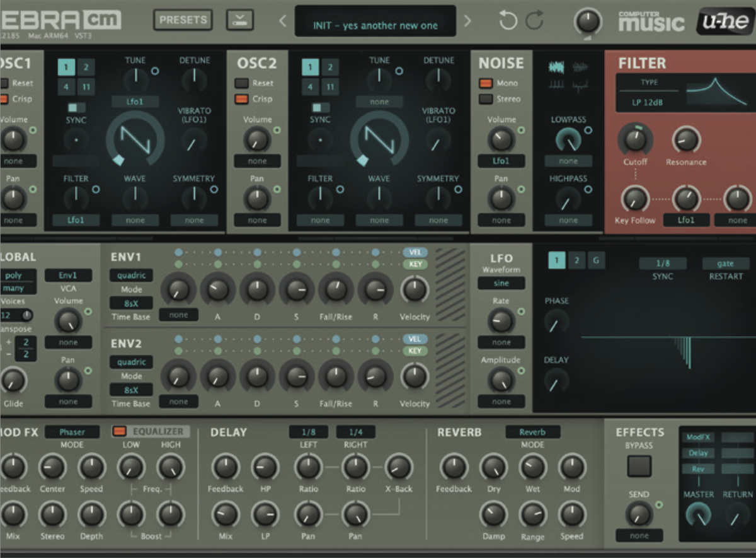Viewport: 756px width, 558px height.
Task: Open the Delay LEFT sync dropdown showing 1/8
Action: pyautogui.click(x=309, y=432)
